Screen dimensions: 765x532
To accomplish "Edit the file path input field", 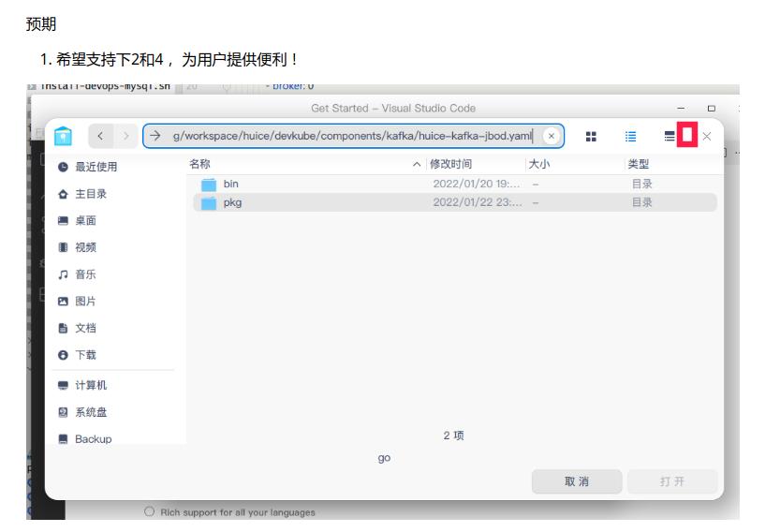I will 353,136.
